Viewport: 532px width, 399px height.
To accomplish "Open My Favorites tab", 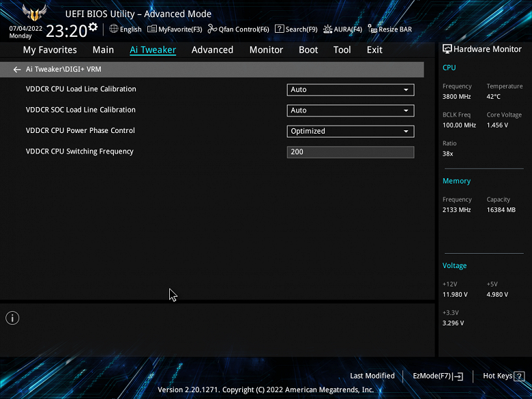I will point(50,50).
